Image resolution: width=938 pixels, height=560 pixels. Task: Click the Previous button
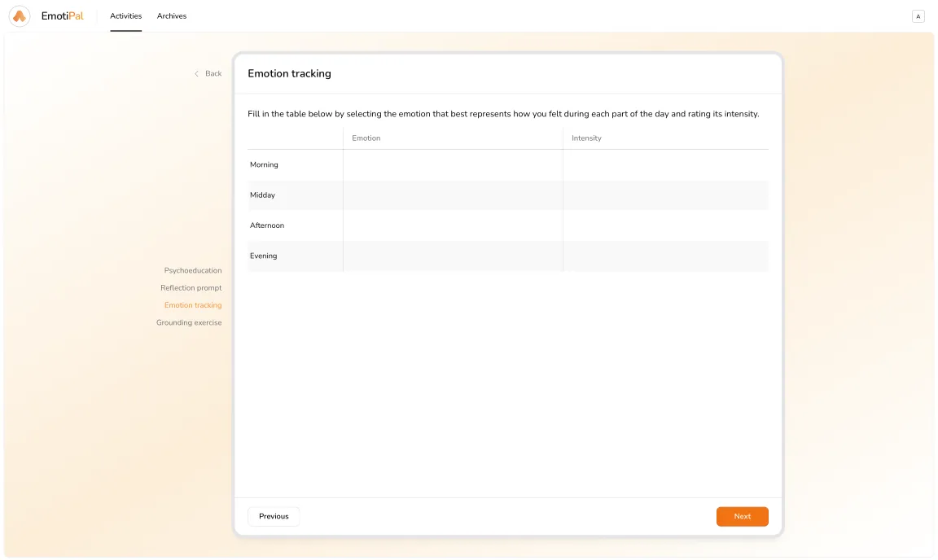coord(273,516)
